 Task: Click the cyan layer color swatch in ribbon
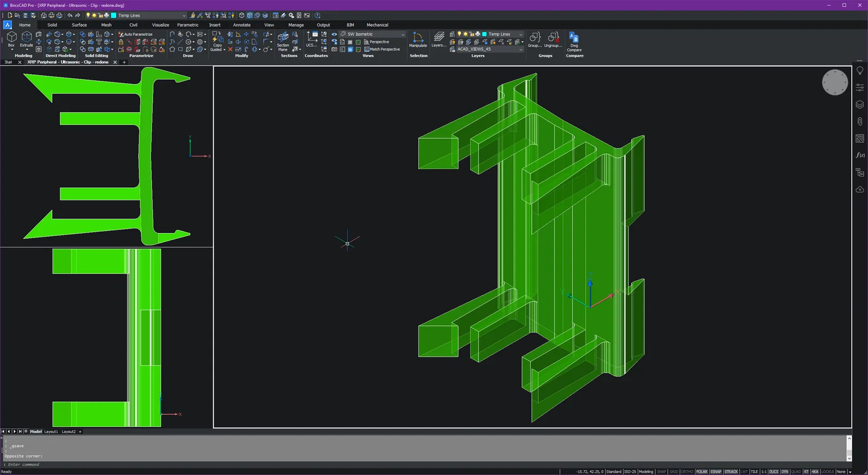(x=484, y=34)
